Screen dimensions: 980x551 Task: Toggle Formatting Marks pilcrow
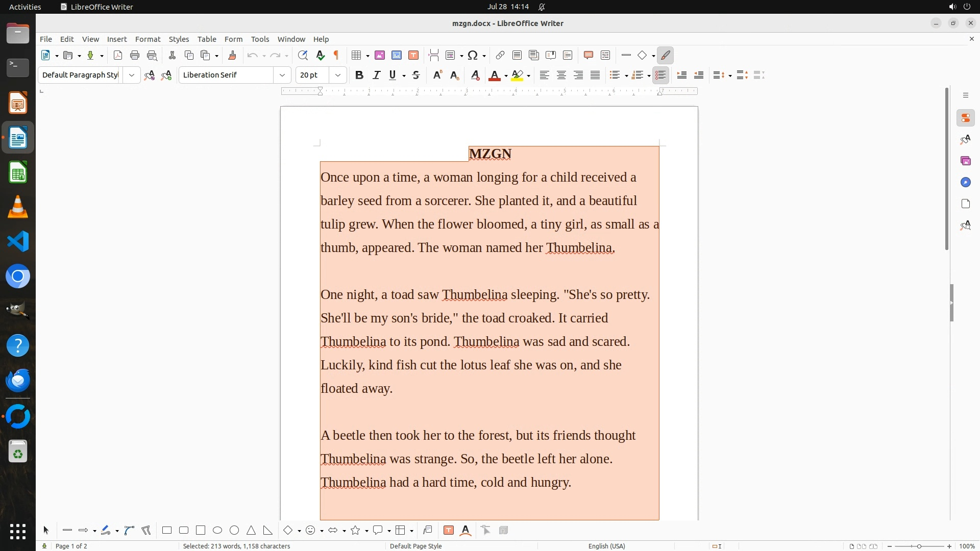(336, 56)
